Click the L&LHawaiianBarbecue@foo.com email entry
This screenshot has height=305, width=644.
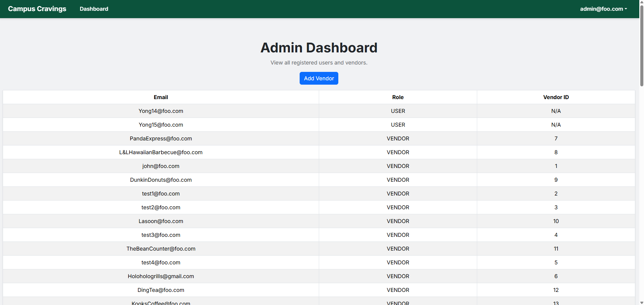[161, 152]
